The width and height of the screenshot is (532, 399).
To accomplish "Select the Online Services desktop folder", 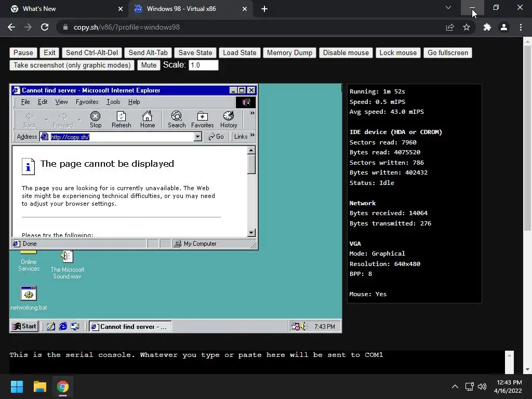I will click(x=29, y=261).
